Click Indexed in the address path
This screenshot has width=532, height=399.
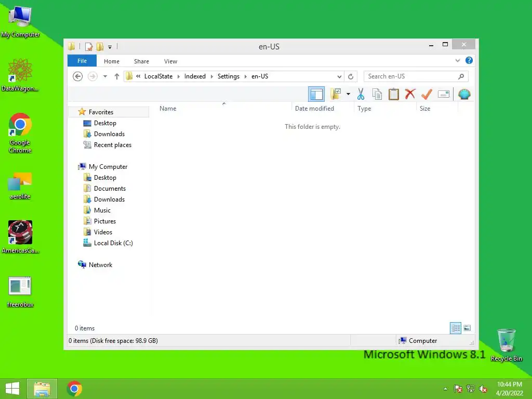pyautogui.click(x=195, y=76)
